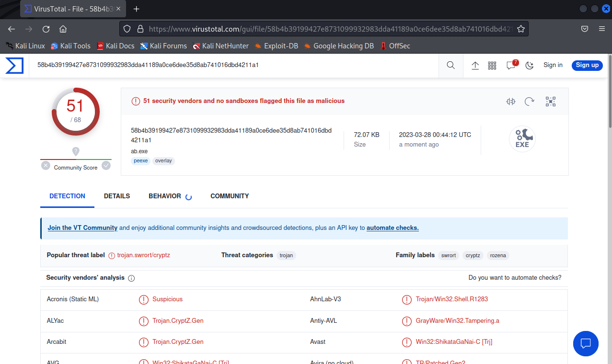Open the notifications icon with badge 7

pos(511,65)
